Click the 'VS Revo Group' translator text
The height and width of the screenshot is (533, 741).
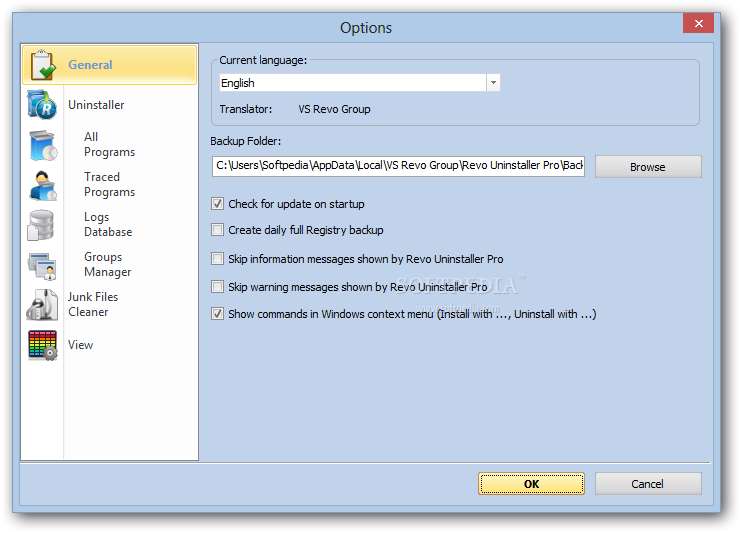pos(334,109)
